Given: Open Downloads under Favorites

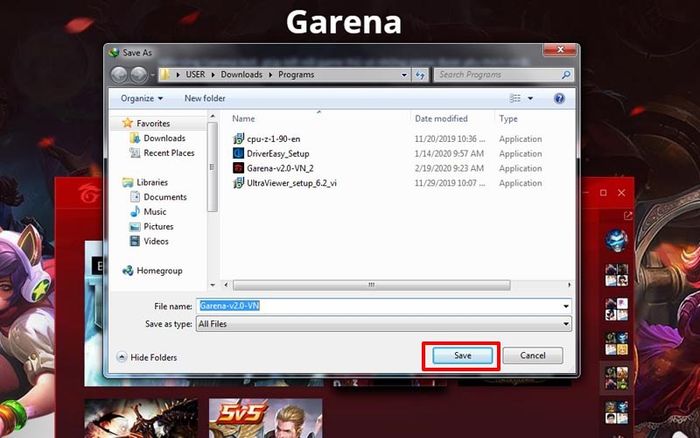Looking at the screenshot, I should tap(164, 138).
